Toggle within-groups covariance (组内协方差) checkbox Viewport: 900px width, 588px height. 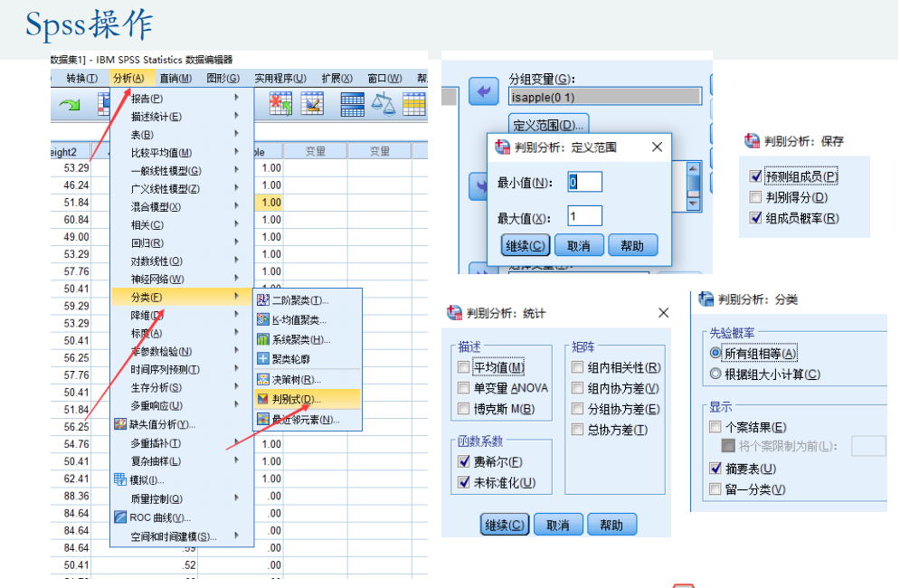tap(577, 388)
